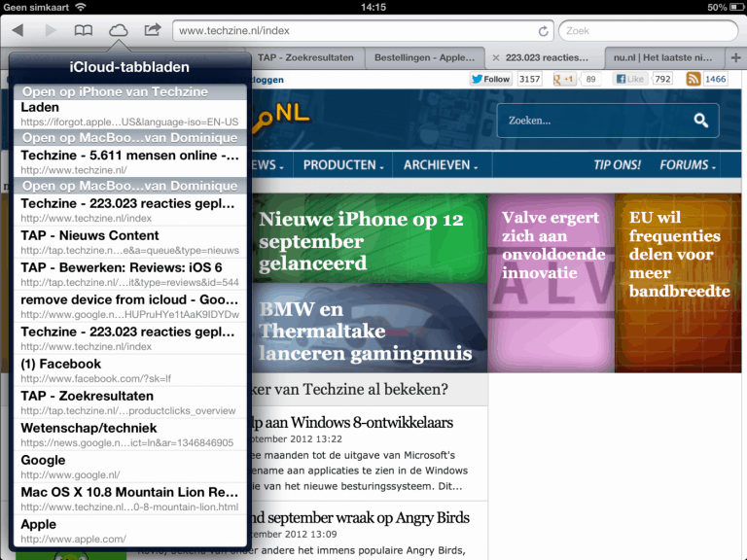Focus the Zoek search field
Image resolution: width=747 pixels, height=560 pixels.
(x=649, y=31)
